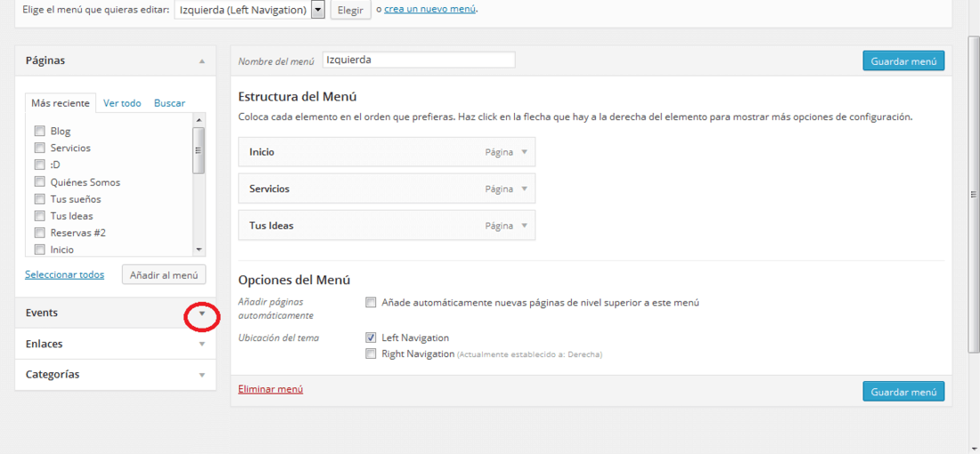Viewport: 980px width, 454px height.
Task: Click the Añadir al menú button
Action: 164,275
